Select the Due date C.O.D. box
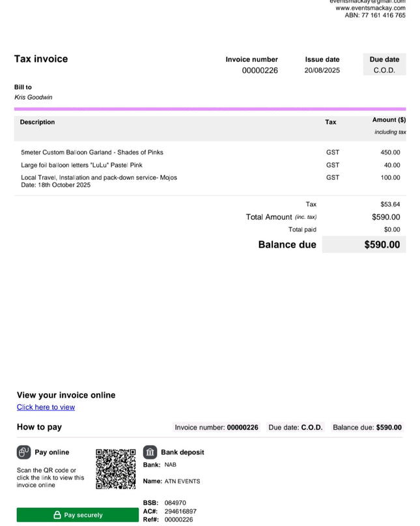 tap(384, 64)
